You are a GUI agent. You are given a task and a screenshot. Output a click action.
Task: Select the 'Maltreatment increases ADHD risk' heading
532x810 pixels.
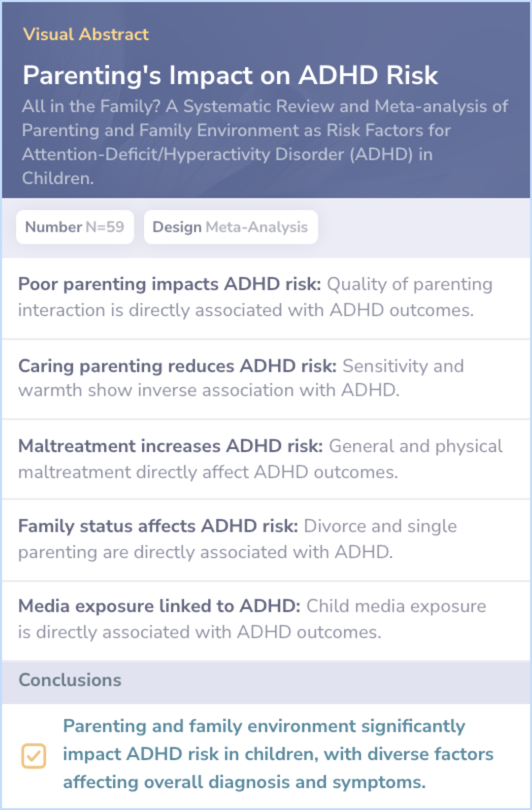(x=170, y=446)
